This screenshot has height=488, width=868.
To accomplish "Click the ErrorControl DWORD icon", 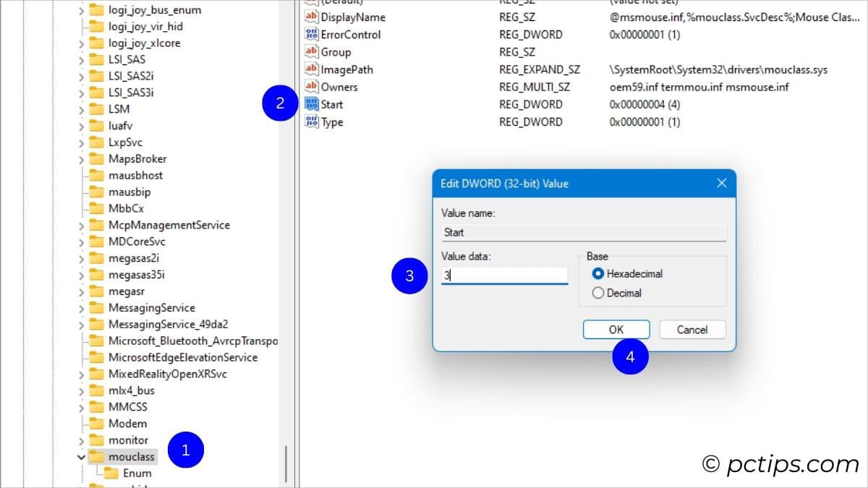I will click(x=312, y=35).
